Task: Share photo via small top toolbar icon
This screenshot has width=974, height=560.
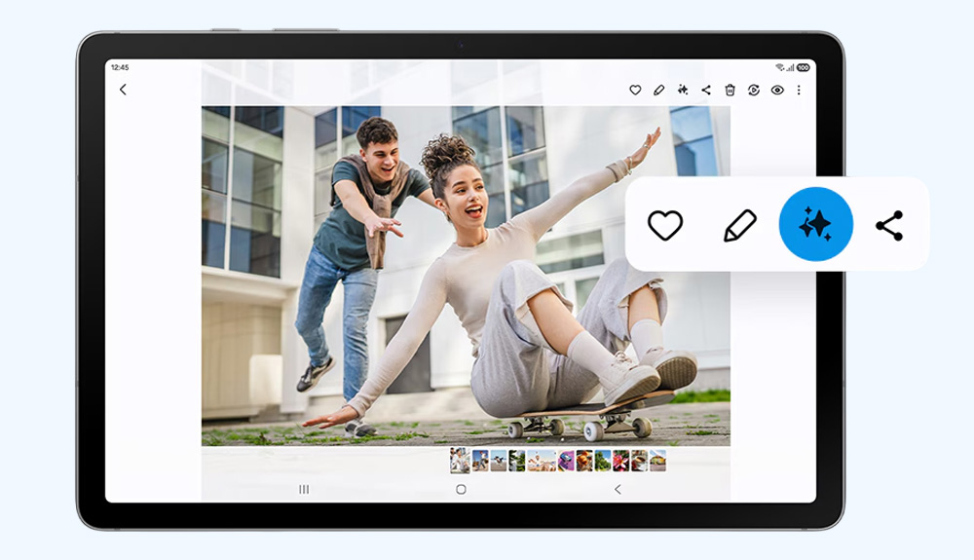Action: tap(706, 90)
